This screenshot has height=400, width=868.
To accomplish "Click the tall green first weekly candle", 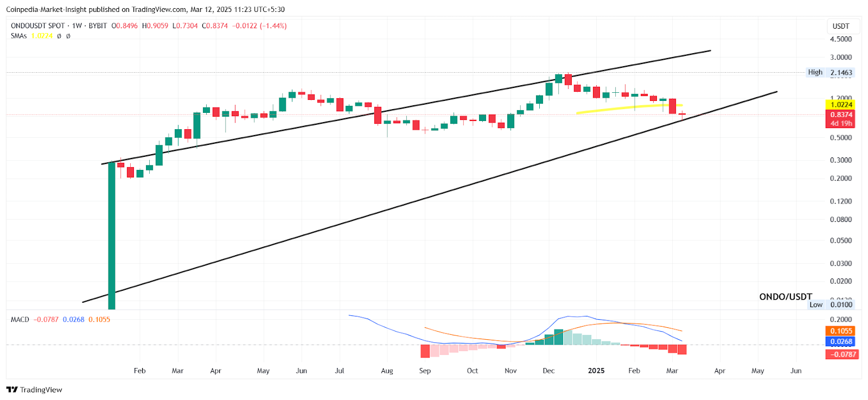I will click(112, 233).
